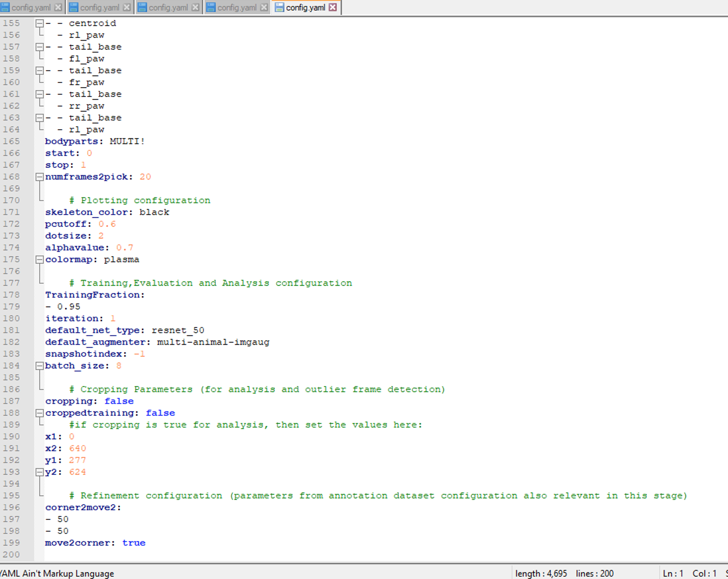Screen dimensions: 728x579
Task: Close the active config.yaml tab
Action: click(x=333, y=7)
